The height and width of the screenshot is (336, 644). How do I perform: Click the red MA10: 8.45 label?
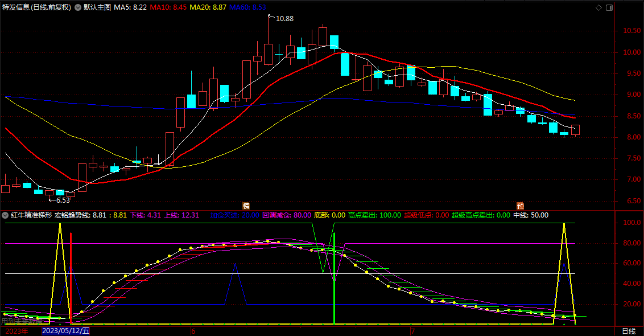(168, 7)
